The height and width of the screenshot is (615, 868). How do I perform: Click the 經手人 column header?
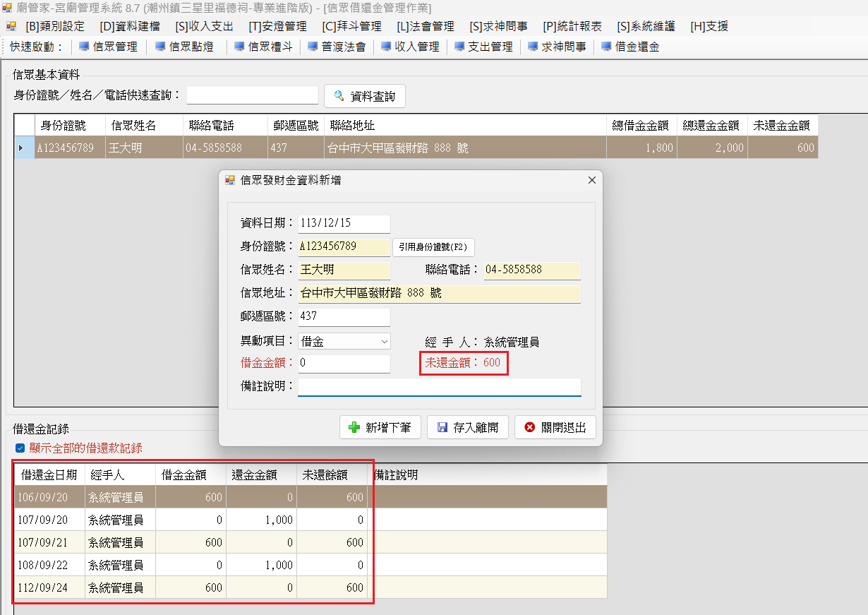[121, 474]
